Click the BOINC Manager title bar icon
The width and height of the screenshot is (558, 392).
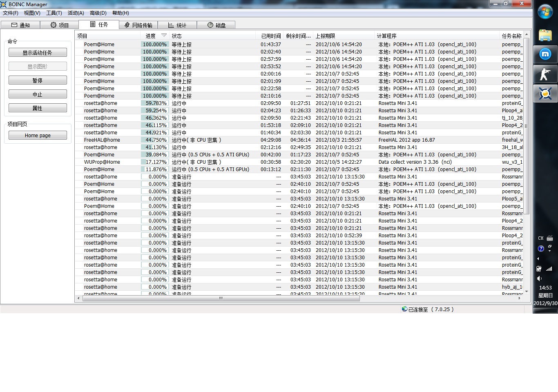(4, 4)
